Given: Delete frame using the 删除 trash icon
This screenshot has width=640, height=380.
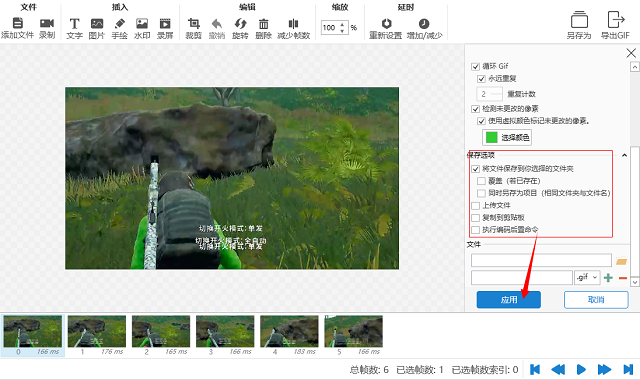Looking at the screenshot, I should [x=264, y=23].
